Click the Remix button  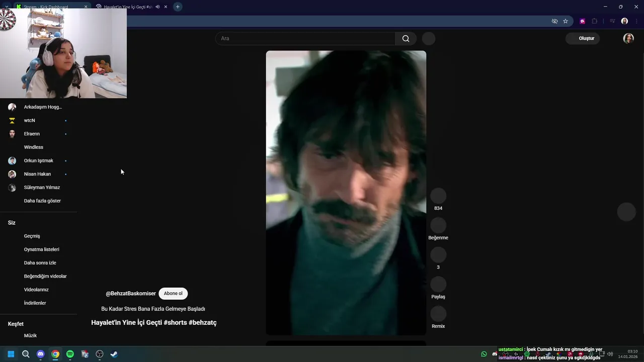[438, 314]
